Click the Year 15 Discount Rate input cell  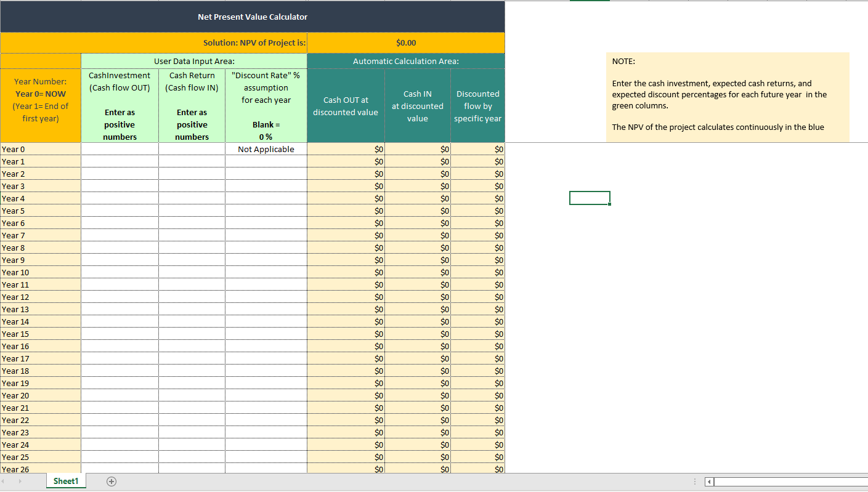tap(266, 334)
